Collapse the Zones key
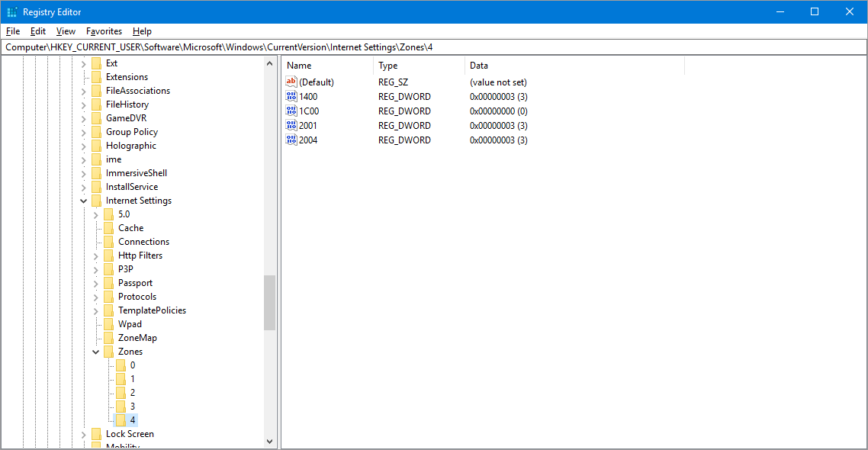868x450 pixels. pyautogui.click(x=96, y=352)
